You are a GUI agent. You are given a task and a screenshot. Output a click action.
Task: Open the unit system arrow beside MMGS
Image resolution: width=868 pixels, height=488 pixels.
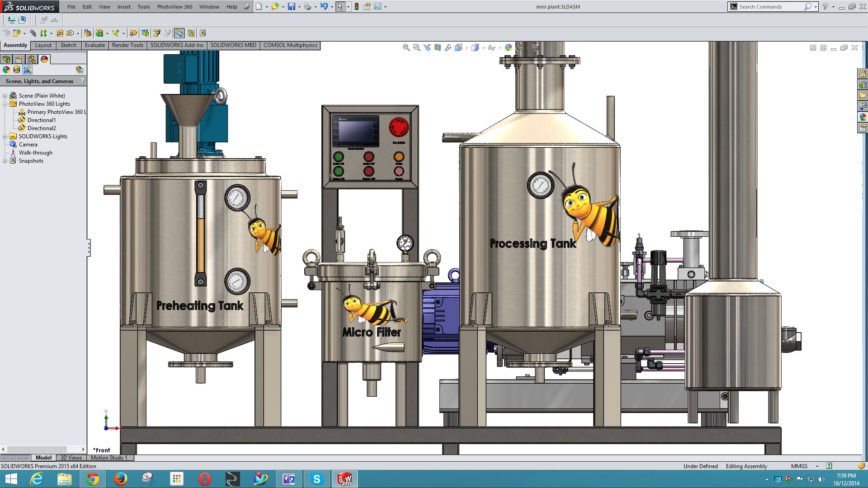click(x=816, y=466)
